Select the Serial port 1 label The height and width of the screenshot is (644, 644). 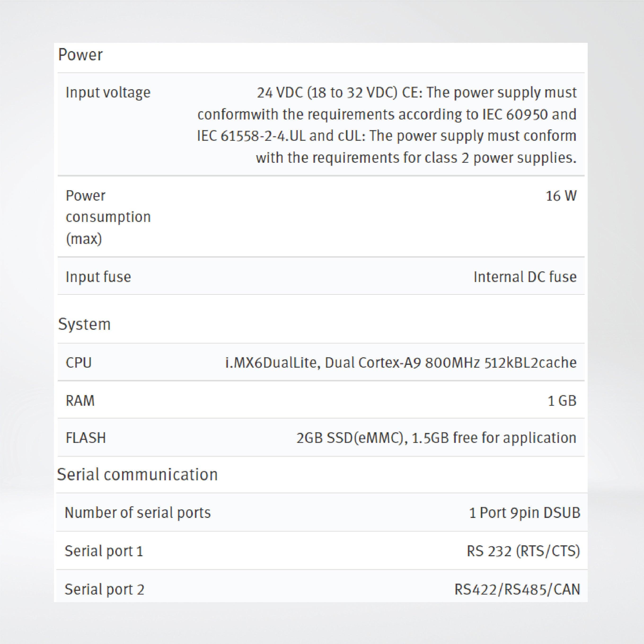[104, 551]
